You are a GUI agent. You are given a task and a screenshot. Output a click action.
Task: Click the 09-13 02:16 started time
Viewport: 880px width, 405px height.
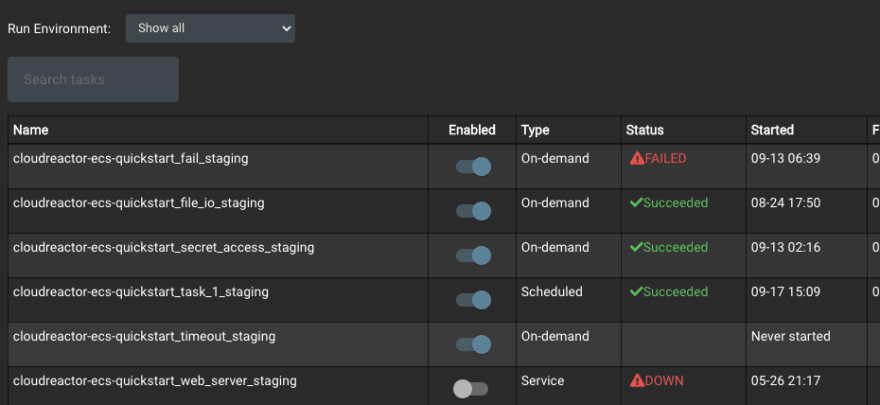coord(786,247)
